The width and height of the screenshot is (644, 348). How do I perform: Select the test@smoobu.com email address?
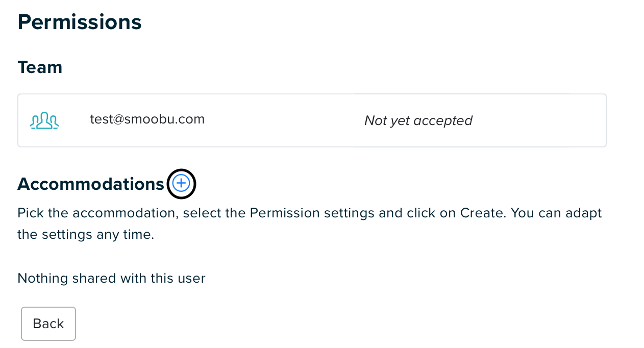pyautogui.click(x=147, y=119)
